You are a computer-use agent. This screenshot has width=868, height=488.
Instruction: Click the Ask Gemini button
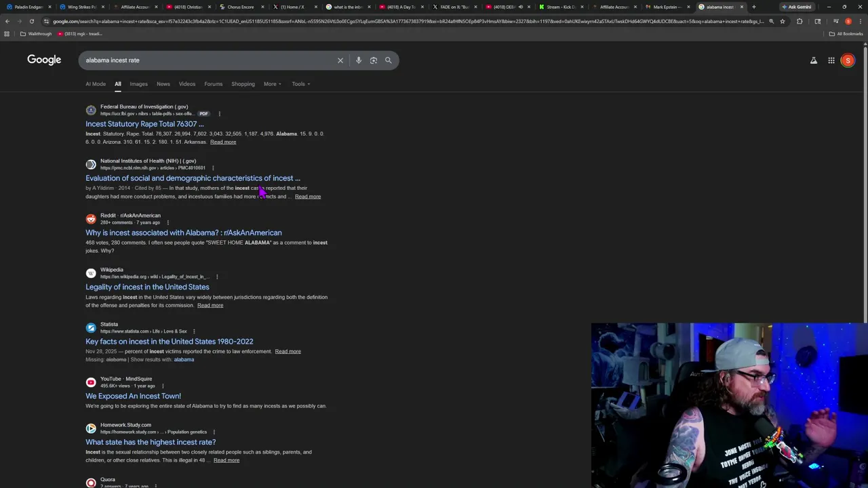click(797, 7)
